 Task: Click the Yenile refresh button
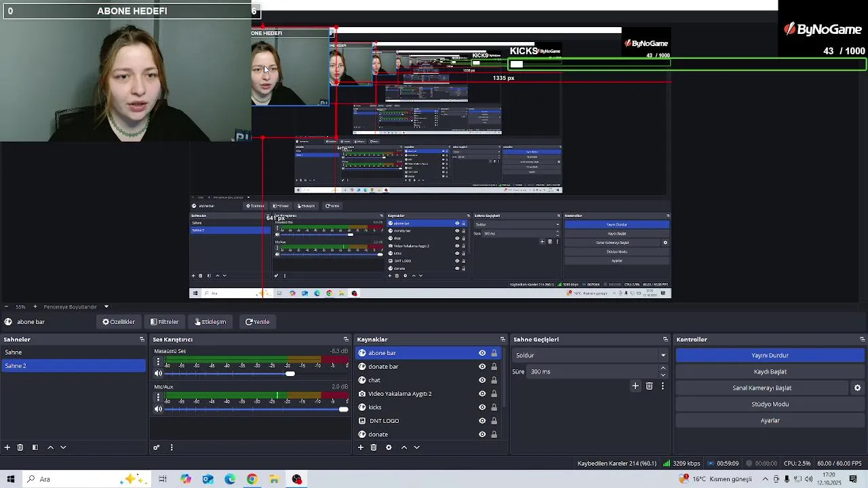(x=258, y=322)
